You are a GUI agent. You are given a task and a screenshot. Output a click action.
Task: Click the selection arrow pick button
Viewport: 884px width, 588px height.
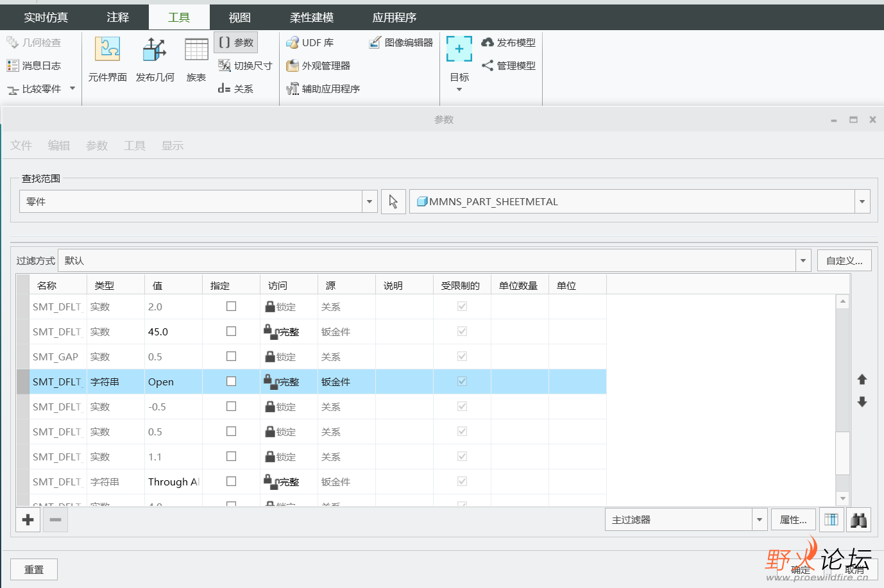[393, 201]
